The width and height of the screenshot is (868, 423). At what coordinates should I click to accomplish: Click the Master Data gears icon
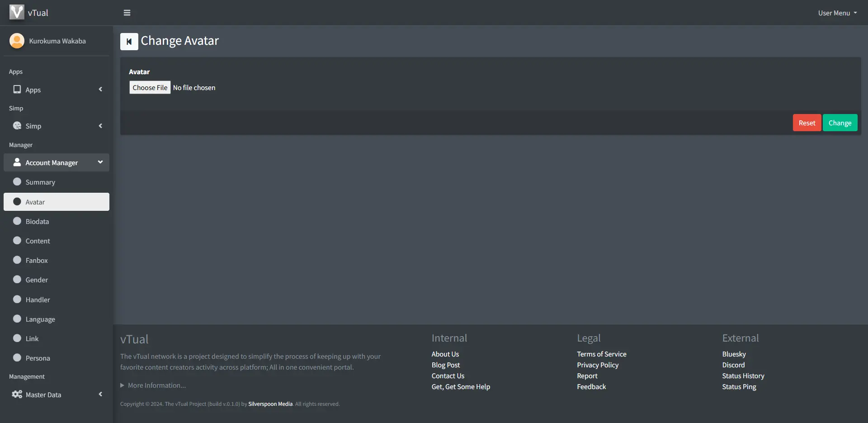click(x=17, y=394)
